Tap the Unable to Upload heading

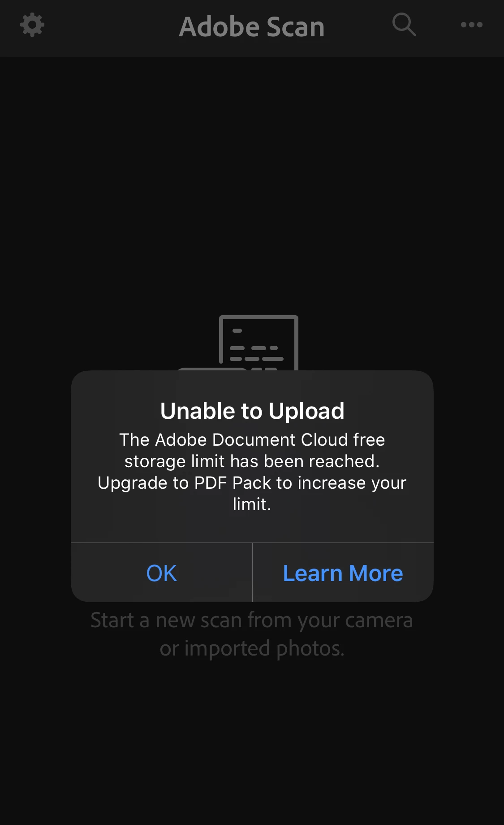pos(252,411)
